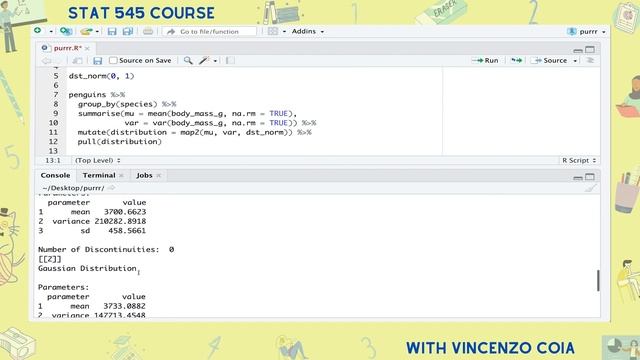This screenshot has height=360, width=640.
Task: Click the 'pull(distribution)' code line
Action: click(x=120, y=142)
